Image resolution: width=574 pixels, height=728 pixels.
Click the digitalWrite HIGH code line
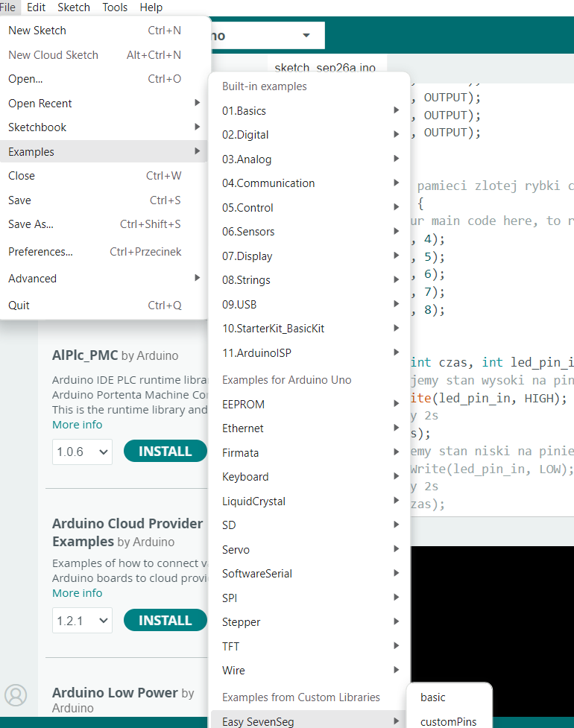(x=488, y=399)
